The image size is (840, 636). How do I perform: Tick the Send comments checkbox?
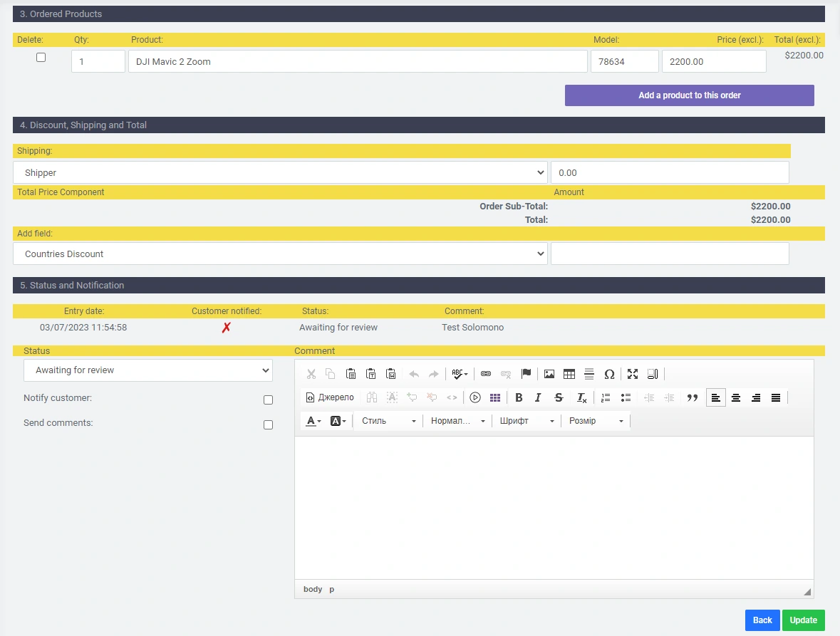(268, 425)
